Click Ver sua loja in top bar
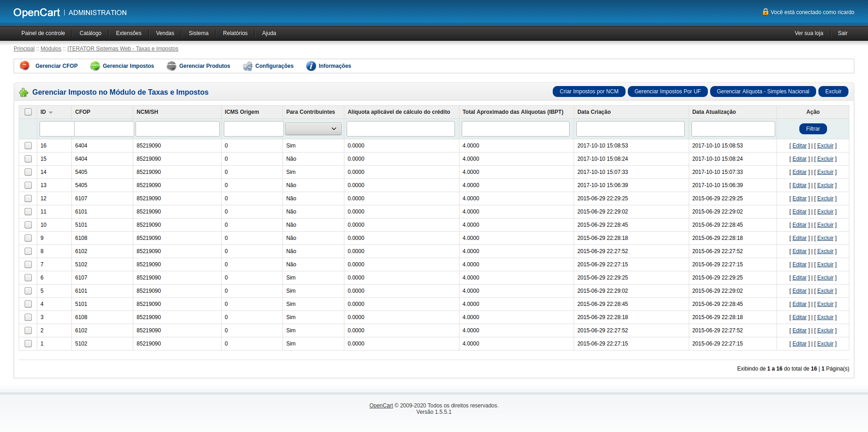This screenshot has width=868, height=432. [809, 33]
